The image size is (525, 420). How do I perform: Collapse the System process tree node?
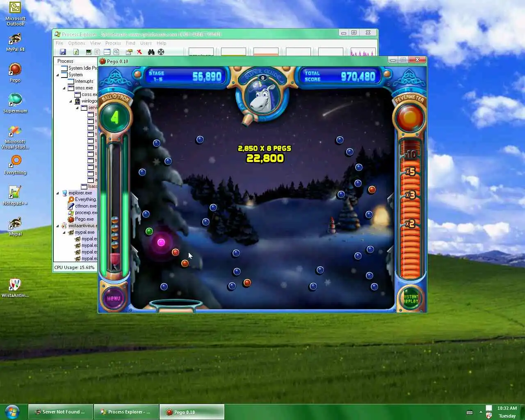point(57,75)
